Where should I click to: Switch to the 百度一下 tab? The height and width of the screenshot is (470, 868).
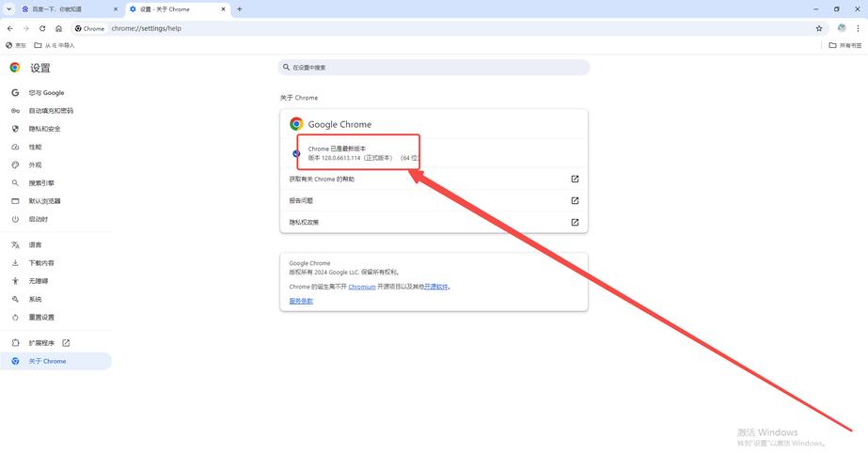point(69,9)
